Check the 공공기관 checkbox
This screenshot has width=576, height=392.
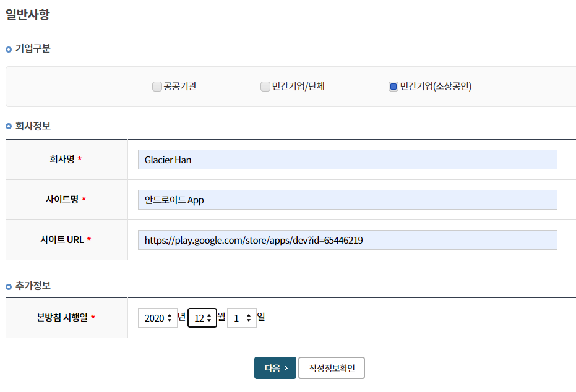click(x=157, y=87)
